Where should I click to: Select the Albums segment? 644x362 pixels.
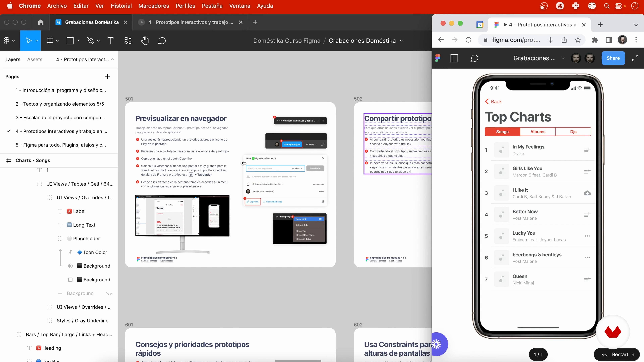tap(538, 132)
